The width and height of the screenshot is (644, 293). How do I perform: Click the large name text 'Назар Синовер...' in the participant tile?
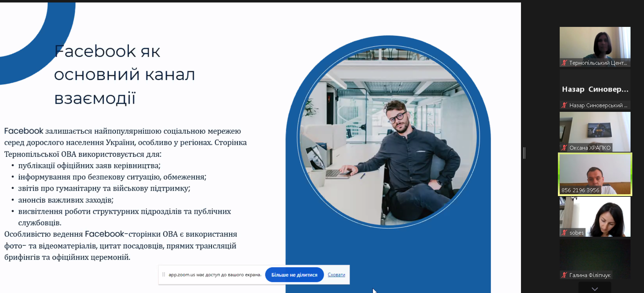(x=595, y=89)
